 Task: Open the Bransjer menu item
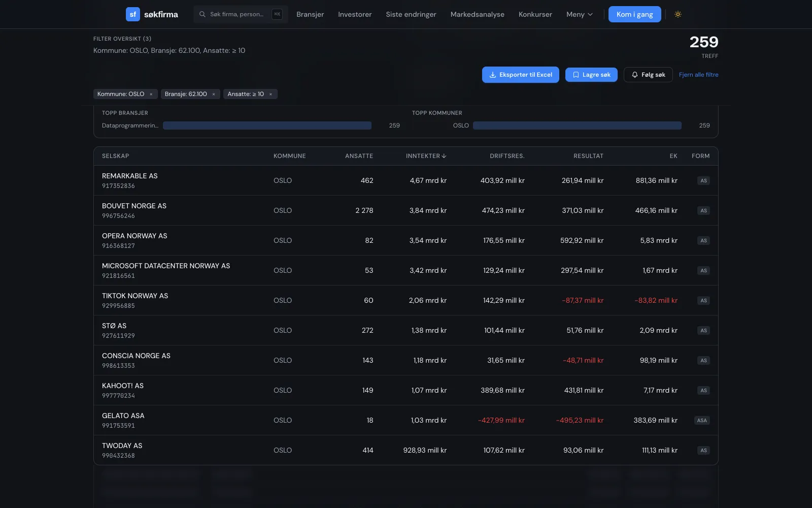(x=310, y=14)
